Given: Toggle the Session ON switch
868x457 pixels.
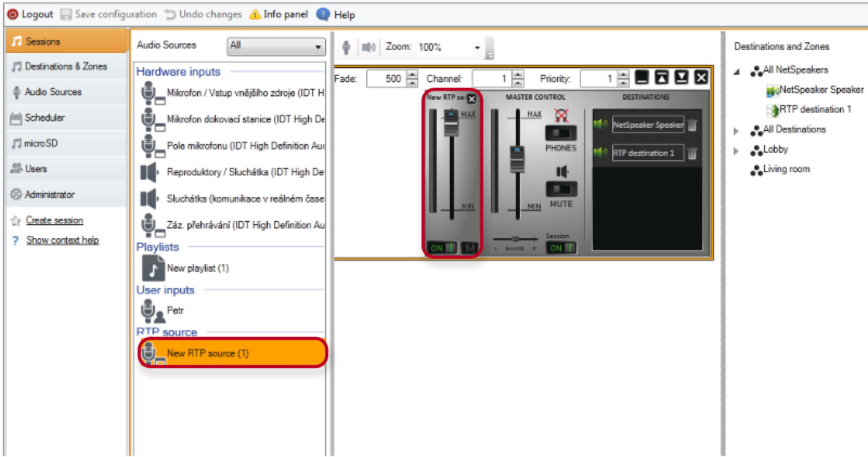Looking at the screenshot, I should coord(561,248).
